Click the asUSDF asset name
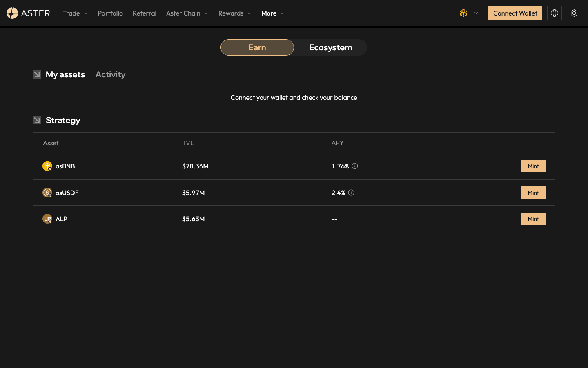Image resolution: width=588 pixels, height=368 pixels. coord(67,193)
